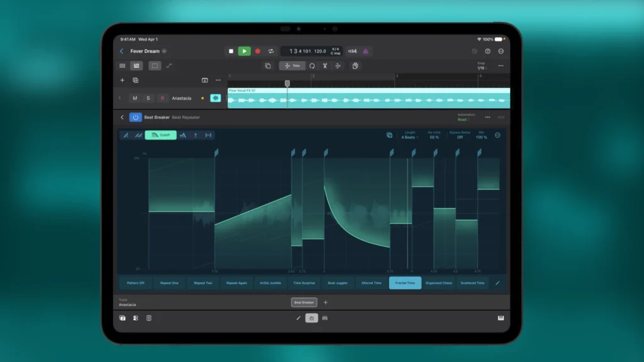The width and height of the screenshot is (644, 362).
Task: Select the tracks view button
Action: point(136,65)
